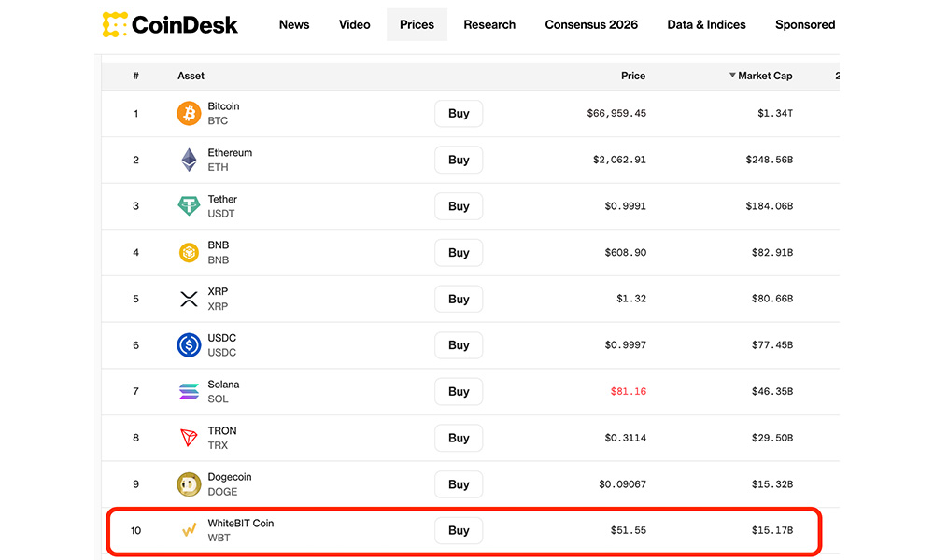934x560 pixels.
Task: Sort table by Asset column header
Action: tap(191, 76)
